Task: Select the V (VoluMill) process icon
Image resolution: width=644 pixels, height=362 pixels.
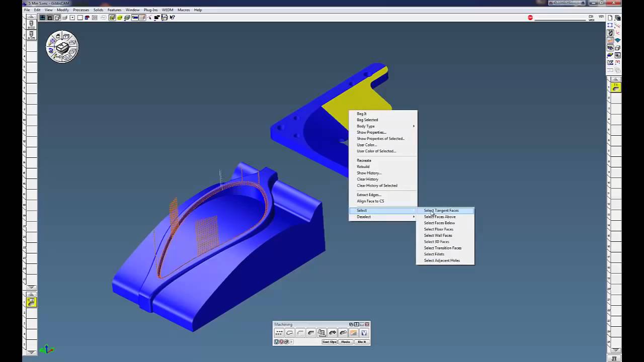Action: click(364, 333)
